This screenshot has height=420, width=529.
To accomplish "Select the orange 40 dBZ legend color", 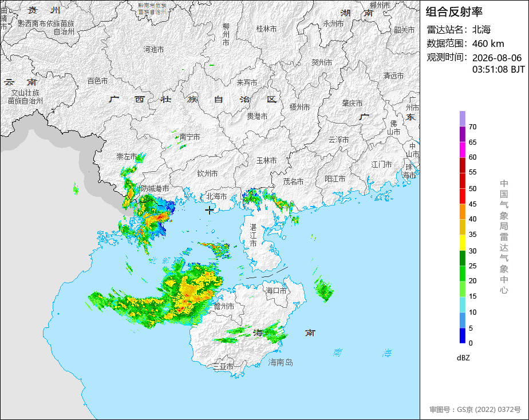I will tap(462, 212).
